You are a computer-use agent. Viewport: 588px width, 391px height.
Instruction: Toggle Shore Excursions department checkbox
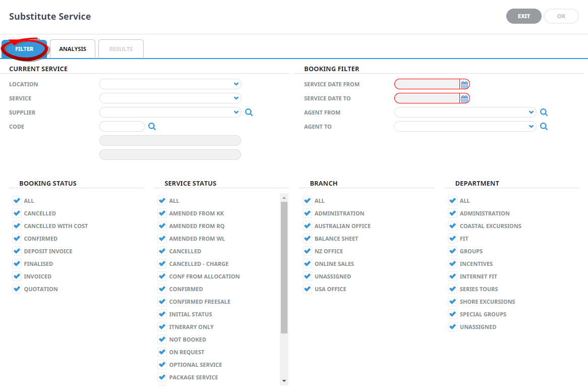coord(453,301)
